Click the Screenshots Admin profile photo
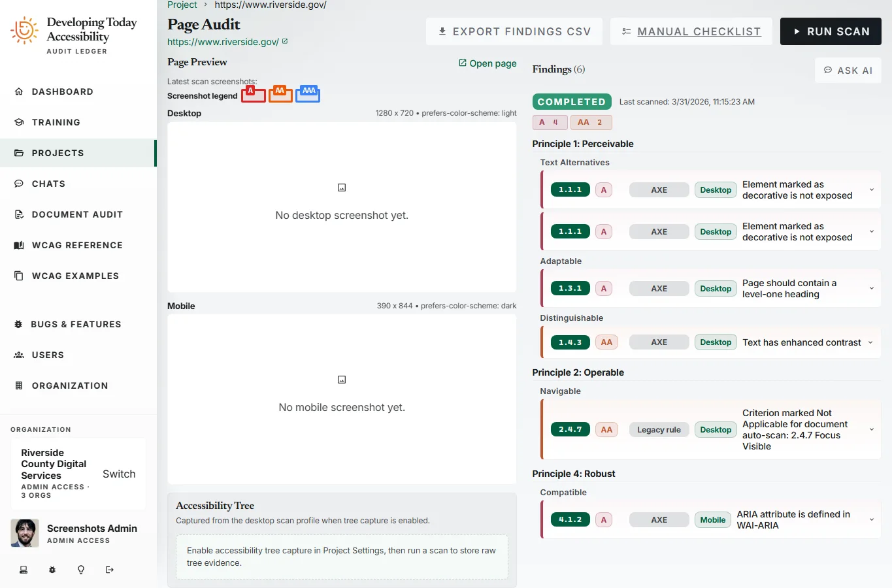The width and height of the screenshot is (892, 588). 25,533
